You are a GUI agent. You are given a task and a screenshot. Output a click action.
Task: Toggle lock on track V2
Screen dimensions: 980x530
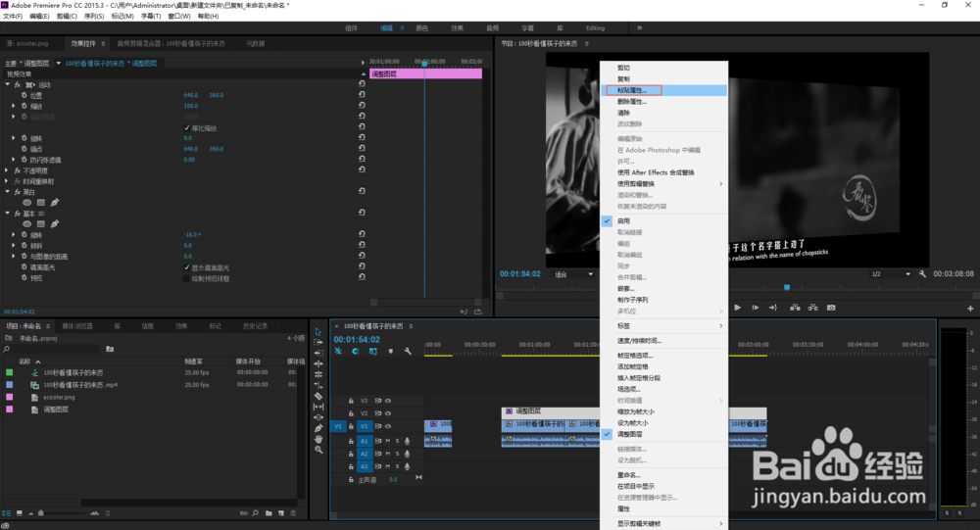pyautogui.click(x=351, y=413)
